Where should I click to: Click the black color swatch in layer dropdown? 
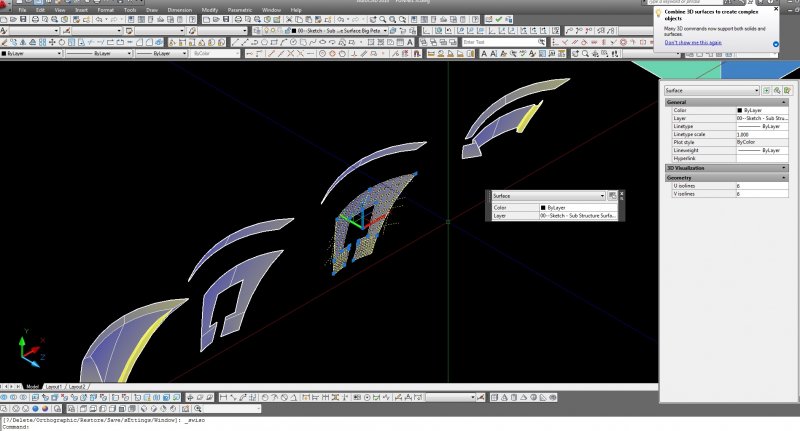click(x=294, y=31)
